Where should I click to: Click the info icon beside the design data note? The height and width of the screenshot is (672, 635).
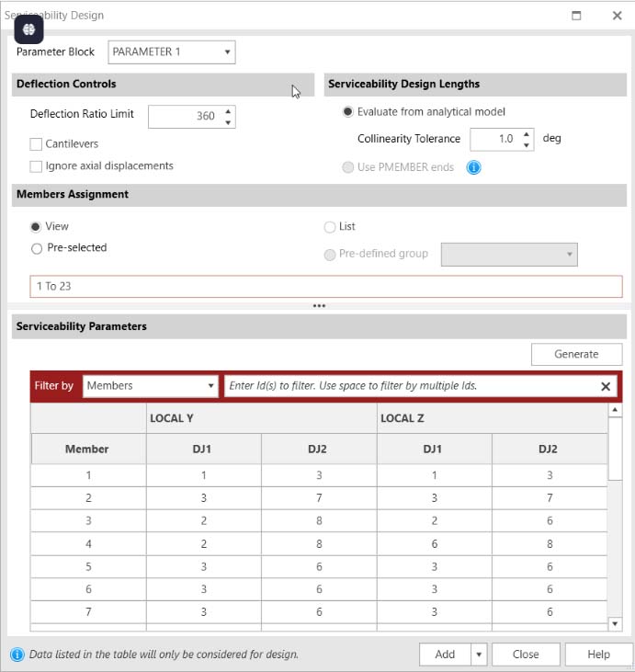17,655
